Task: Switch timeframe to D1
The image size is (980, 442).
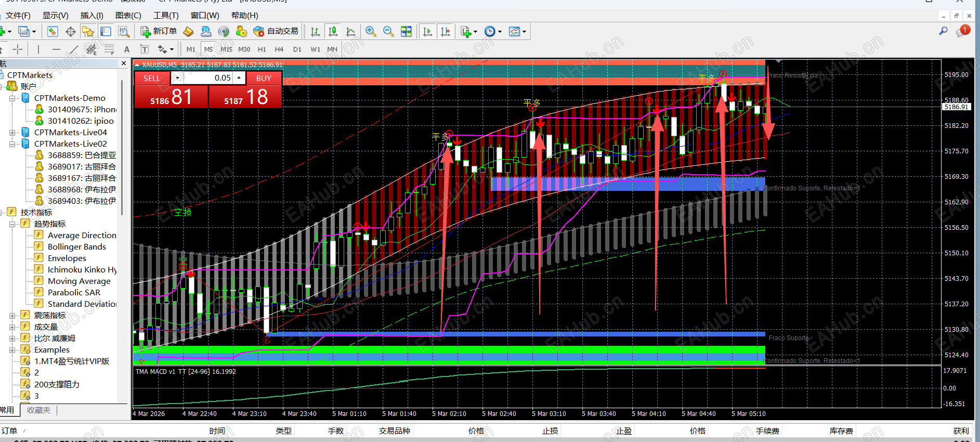Action: 297,49
